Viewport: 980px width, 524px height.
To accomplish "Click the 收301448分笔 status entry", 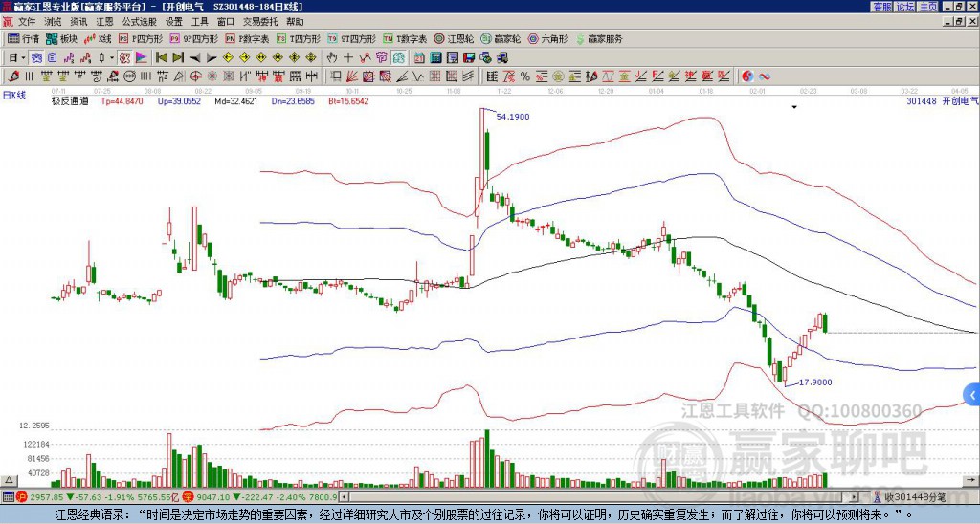I will coord(910,497).
